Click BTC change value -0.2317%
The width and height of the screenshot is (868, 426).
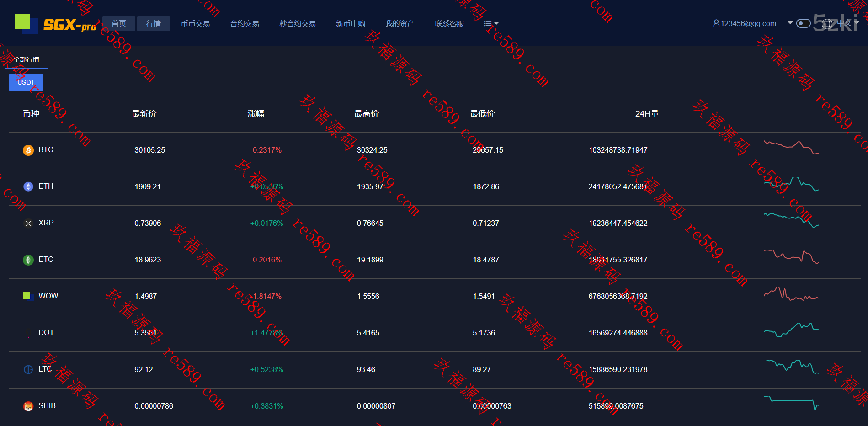(266, 150)
